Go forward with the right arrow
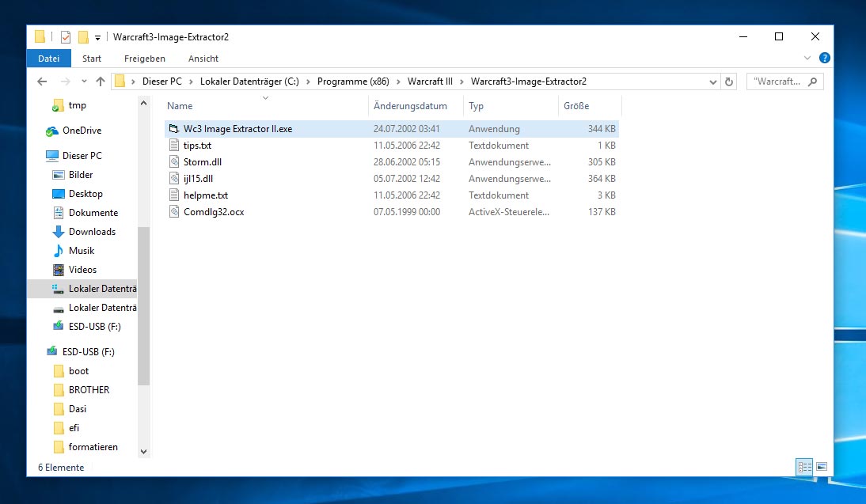The height and width of the screenshot is (504, 866). click(x=65, y=81)
